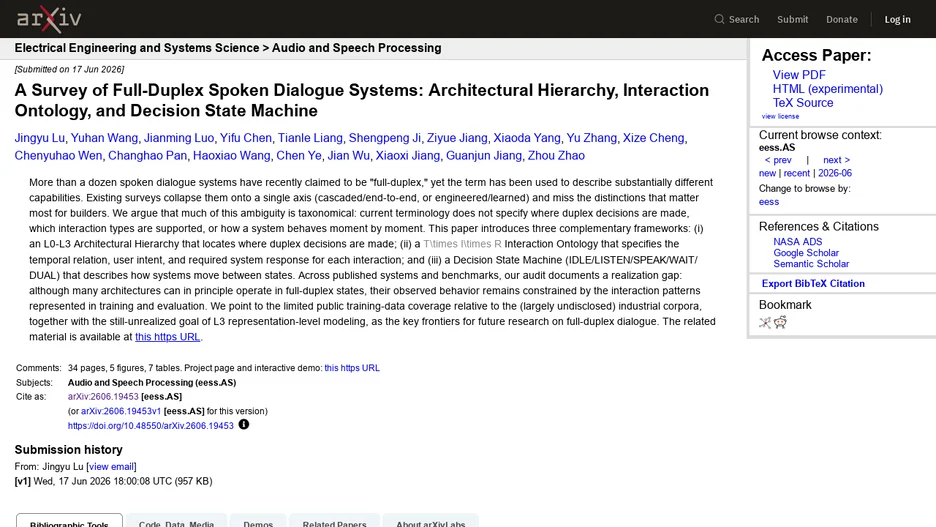
Task: Click the view license link
Action: (780, 116)
